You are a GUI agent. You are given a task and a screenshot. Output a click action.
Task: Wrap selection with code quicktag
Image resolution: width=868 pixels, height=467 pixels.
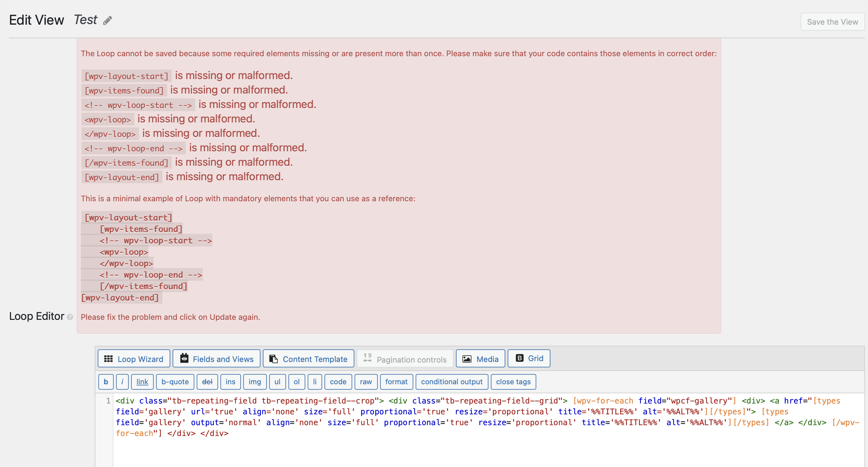click(x=338, y=382)
